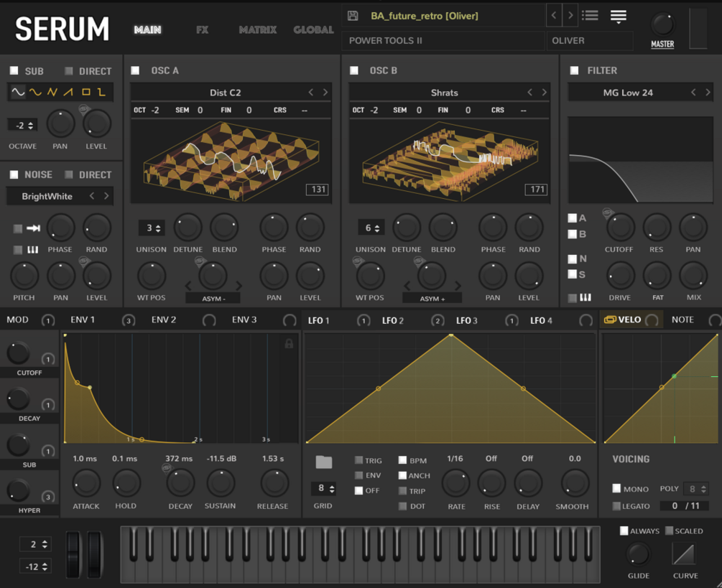Select the LFO 3 tab
This screenshot has height=588, width=722.
pos(466,320)
